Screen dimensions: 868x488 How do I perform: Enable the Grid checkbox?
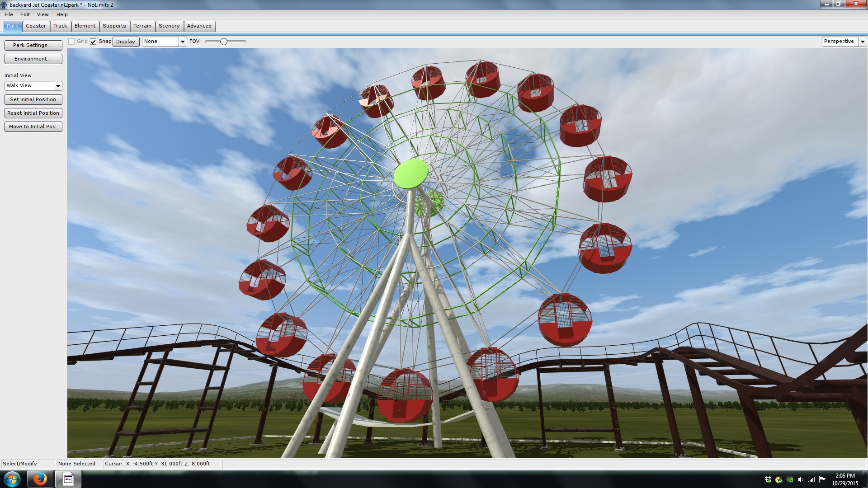[x=71, y=42]
